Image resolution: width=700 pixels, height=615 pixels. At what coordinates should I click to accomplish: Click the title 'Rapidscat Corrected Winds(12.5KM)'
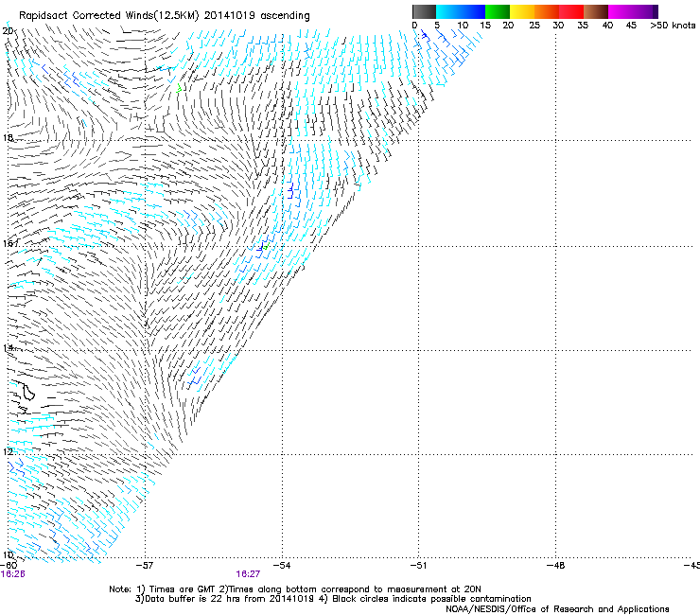(109, 16)
